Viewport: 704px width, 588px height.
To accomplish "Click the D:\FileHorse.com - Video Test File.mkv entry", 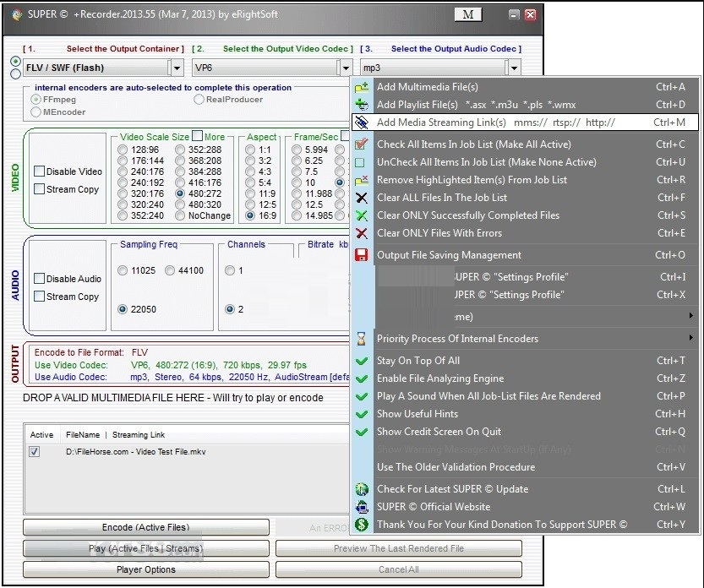I will [x=135, y=451].
